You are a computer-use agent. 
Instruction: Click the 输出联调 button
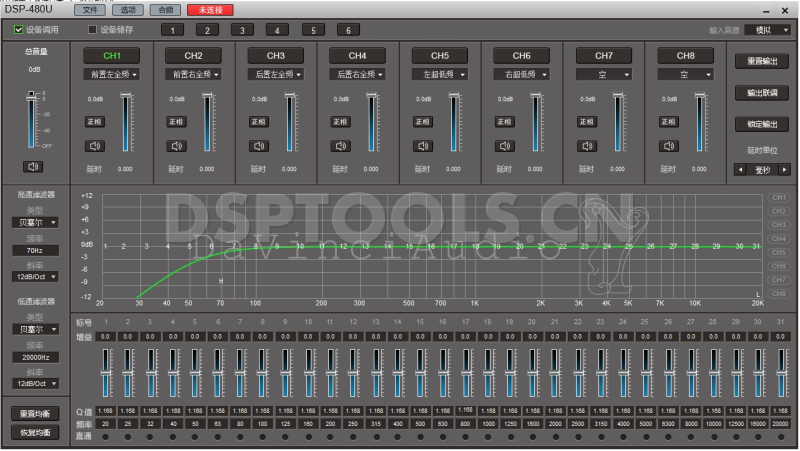(x=762, y=93)
